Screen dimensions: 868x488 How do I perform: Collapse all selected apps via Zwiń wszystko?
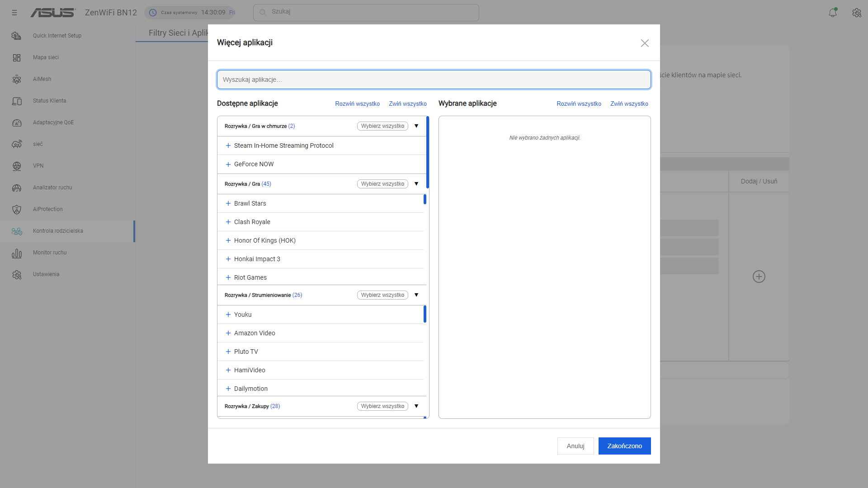[629, 103]
